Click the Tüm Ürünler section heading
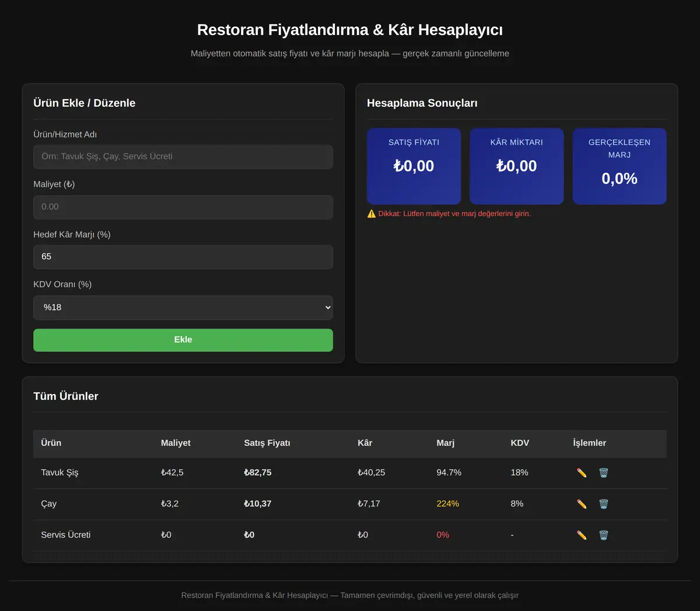This screenshot has height=611, width=700. (x=66, y=396)
